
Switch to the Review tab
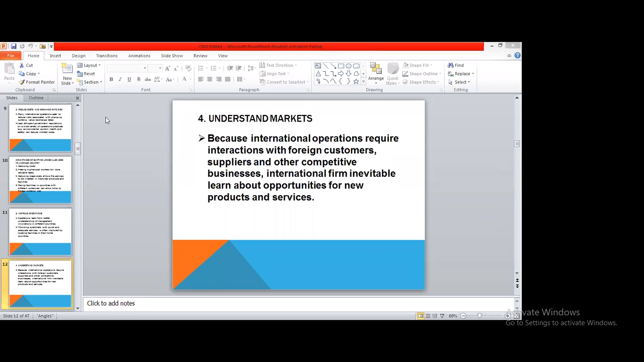coord(200,56)
